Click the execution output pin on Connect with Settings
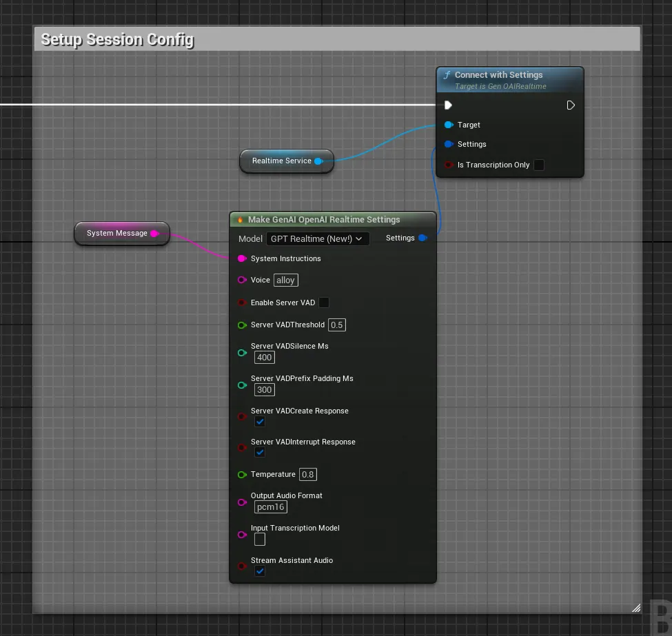672x636 pixels. click(570, 105)
